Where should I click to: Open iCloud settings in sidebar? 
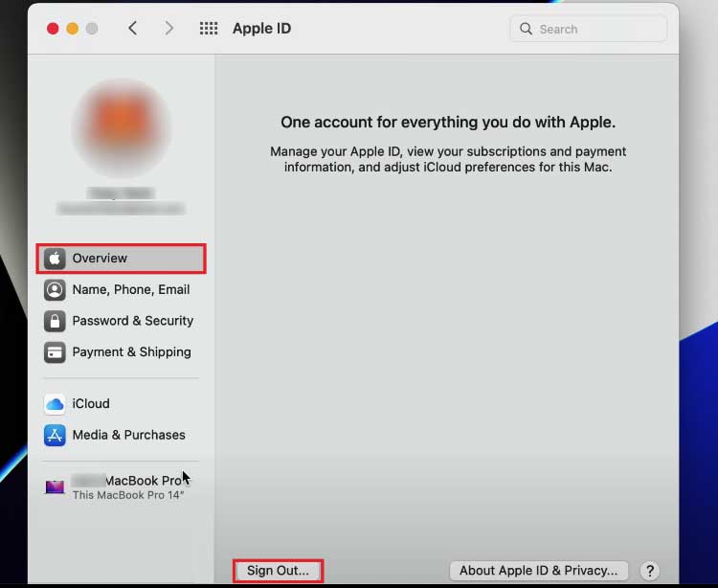pyautogui.click(x=122, y=404)
